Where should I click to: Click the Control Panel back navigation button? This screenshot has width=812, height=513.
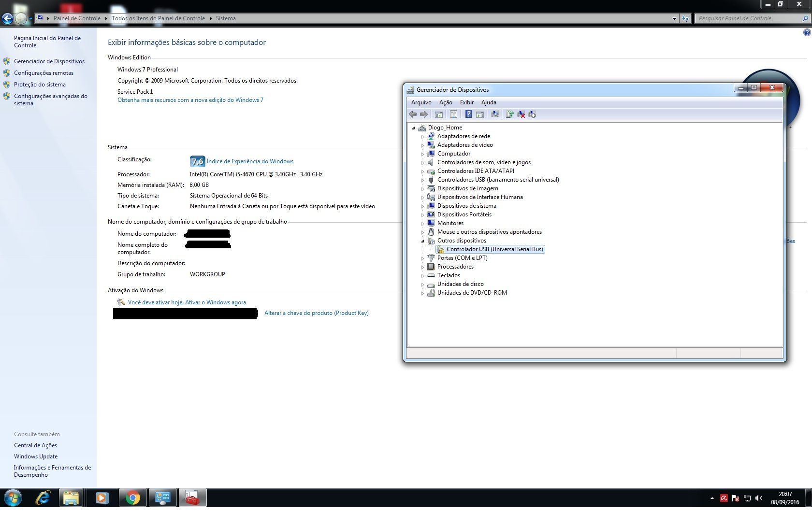click(7, 18)
